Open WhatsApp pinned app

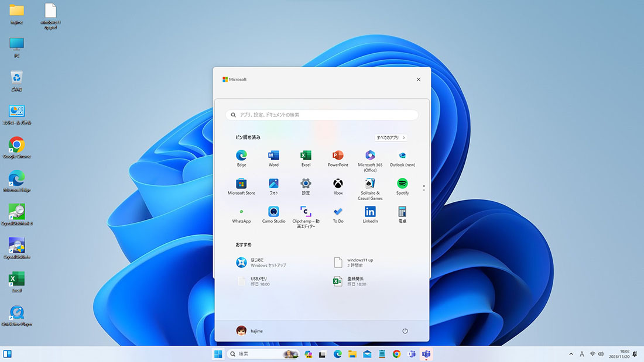click(241, 212)
